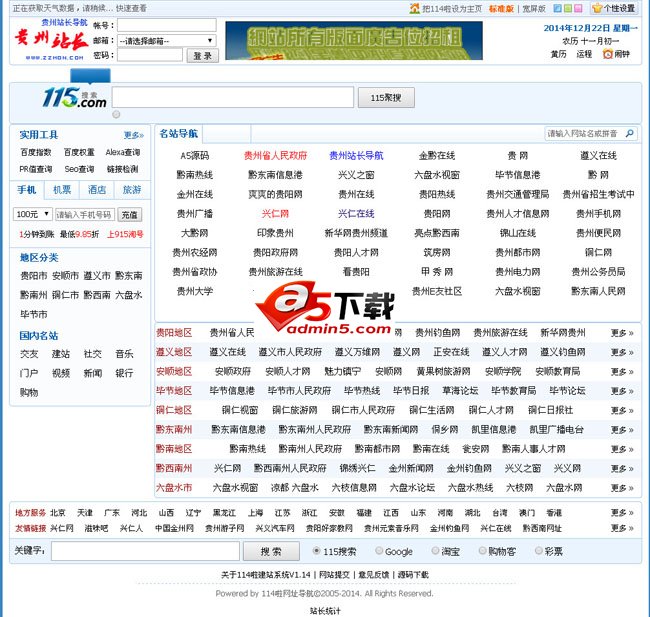
Task: Click the 115聚搜 search button
Action: [x=386, y=98]
